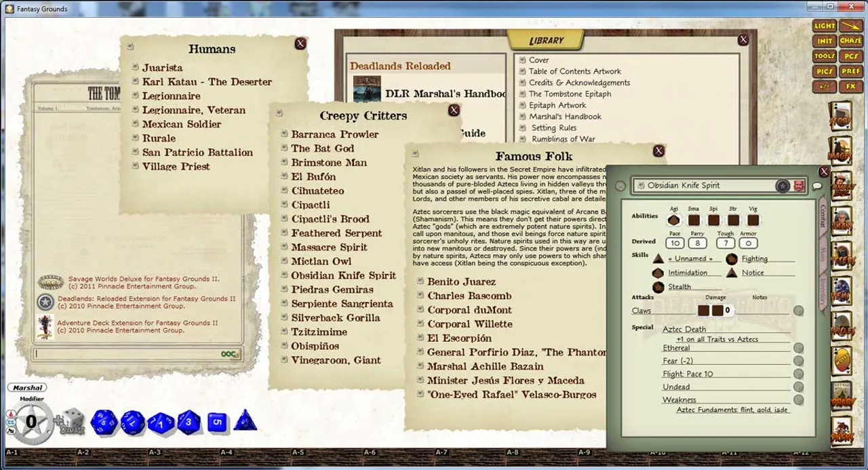Screen dimensions: 868x470
Task: Select Setting Rules in Library
Action: pyautogui.click(x=554, y=128)
